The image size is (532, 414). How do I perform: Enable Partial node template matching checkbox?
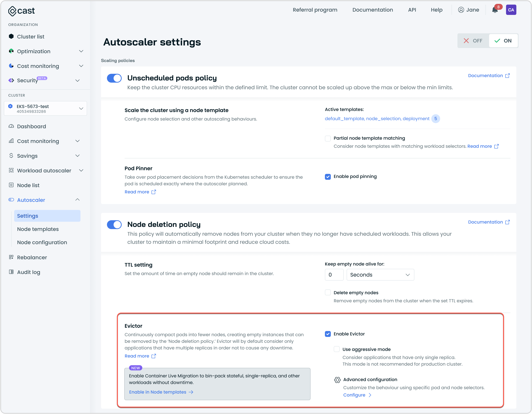coord(328,138)
